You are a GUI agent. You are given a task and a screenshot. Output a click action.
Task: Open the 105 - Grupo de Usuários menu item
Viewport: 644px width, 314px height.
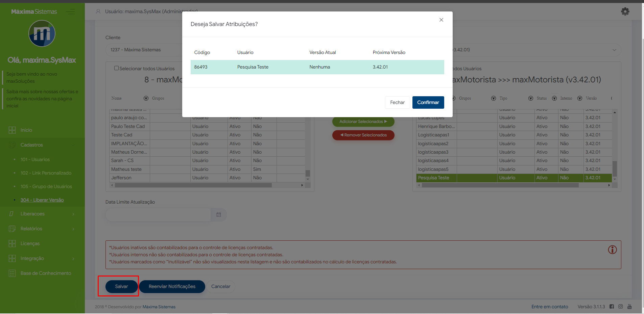(46, 186)
